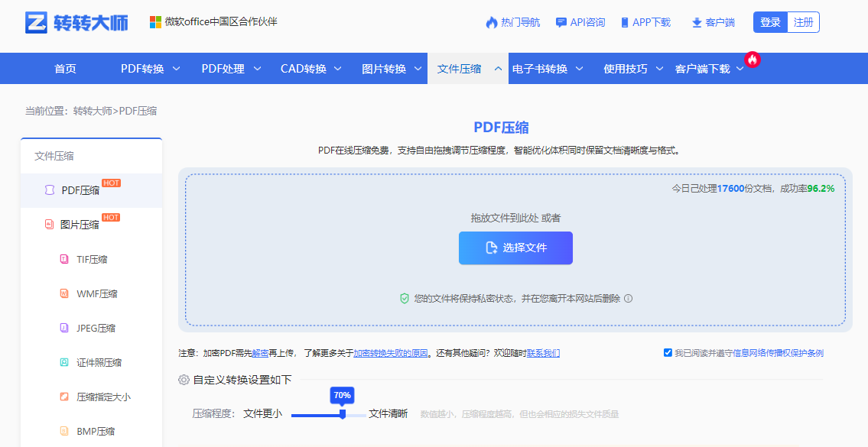Image resolution: width=868 pixels, height=447 pixels.
Task: Click the BMP压缩 sidebar icon
Action: tap(64, 431)
